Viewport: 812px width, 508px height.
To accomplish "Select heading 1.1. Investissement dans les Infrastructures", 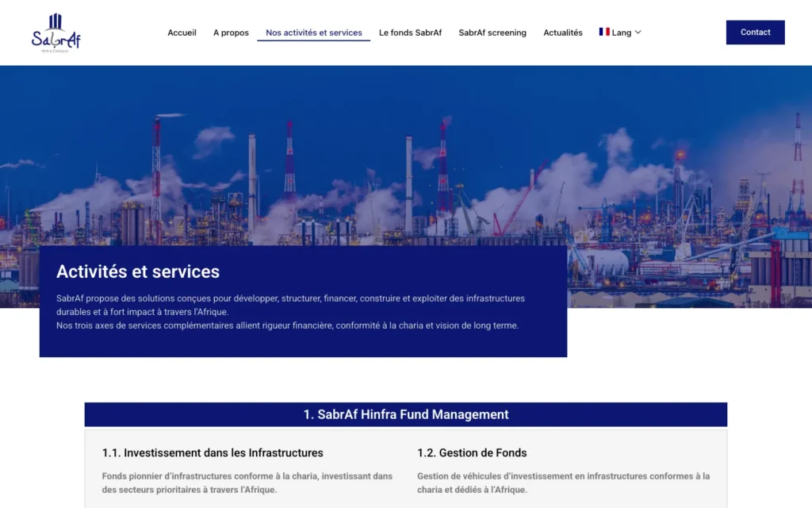I will click(213, 452).
